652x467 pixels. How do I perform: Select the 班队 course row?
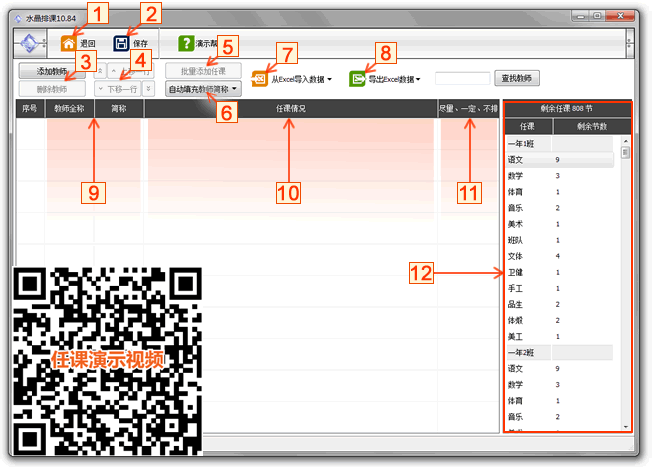click(560, 240)
